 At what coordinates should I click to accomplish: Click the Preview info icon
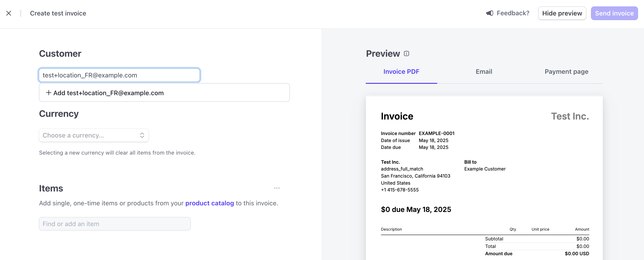tap(406, 54)
